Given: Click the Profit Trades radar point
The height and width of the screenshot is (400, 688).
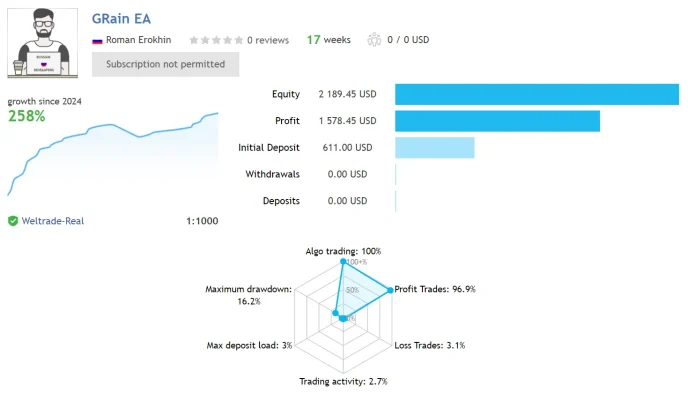Looking at the screenshot, I should point(390,290).
